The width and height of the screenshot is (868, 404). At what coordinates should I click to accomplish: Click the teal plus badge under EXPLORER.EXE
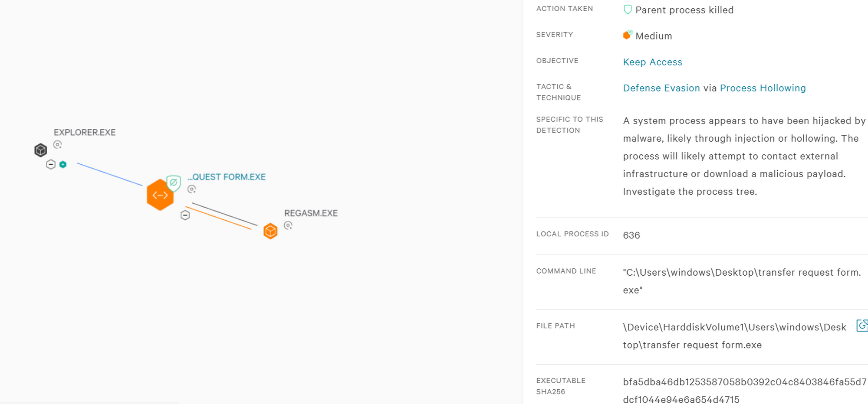click(63, 165)
